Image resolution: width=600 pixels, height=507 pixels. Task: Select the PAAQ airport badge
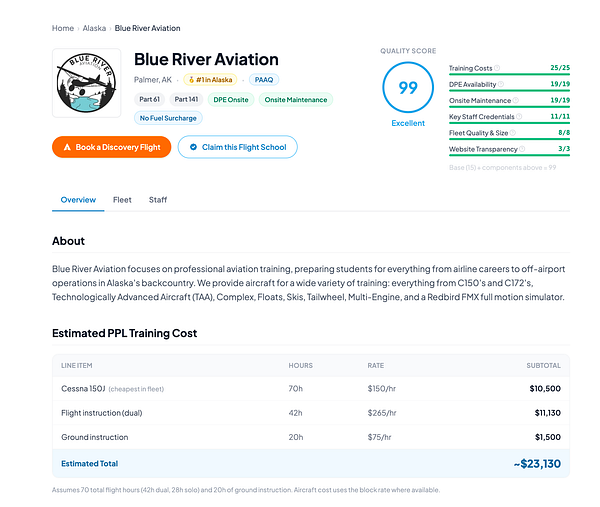pyautogui.click(x=264, y=80)
